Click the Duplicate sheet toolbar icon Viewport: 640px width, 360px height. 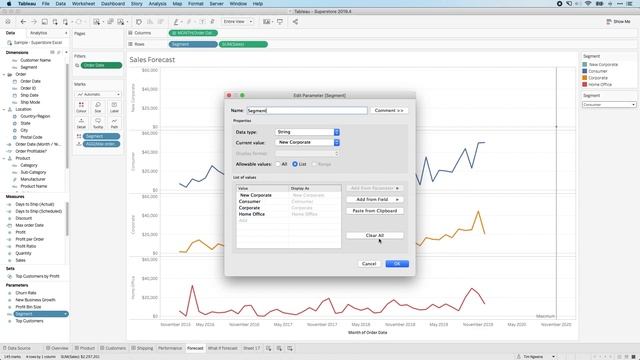[x=110, y=22]
